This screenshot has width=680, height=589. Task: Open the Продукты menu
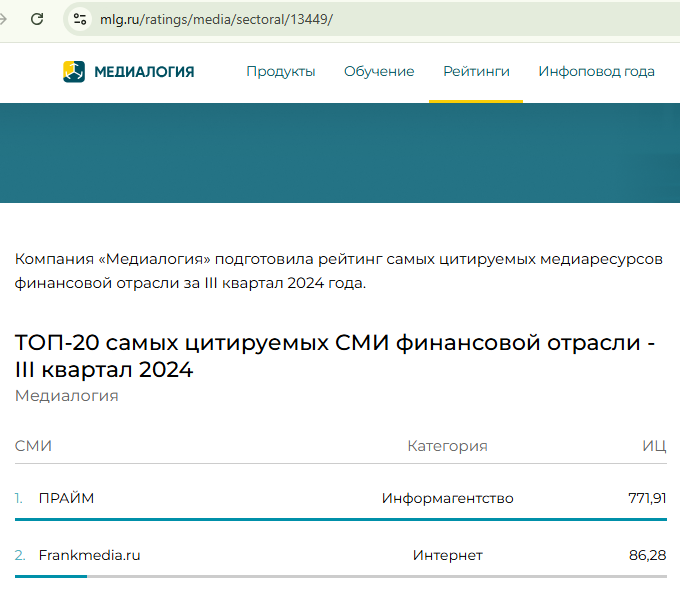pyautogui.click(x=281, y=72)
